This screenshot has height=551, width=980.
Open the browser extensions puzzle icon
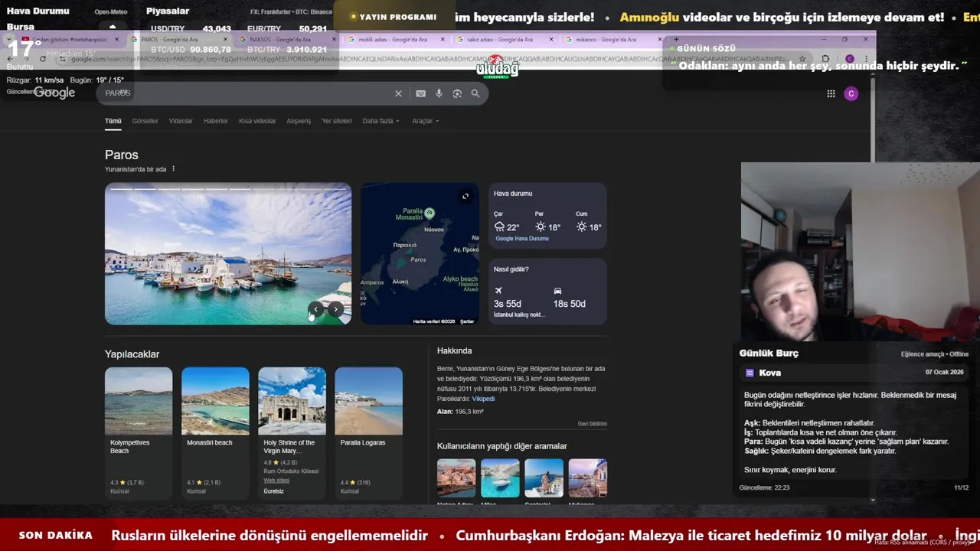coord(825,59)
